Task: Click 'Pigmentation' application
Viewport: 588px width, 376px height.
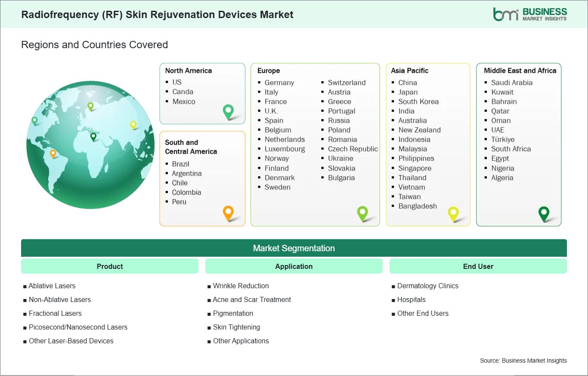Action: pos(233,313)
